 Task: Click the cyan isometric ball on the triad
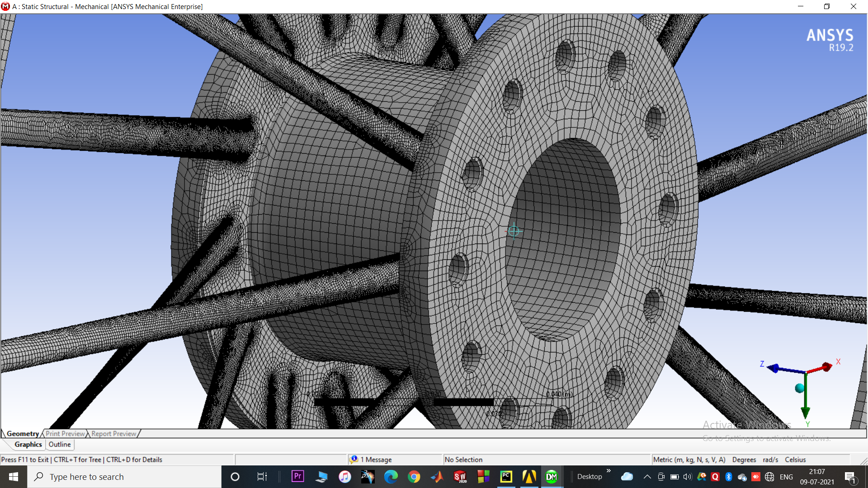(x=799, y=388)
